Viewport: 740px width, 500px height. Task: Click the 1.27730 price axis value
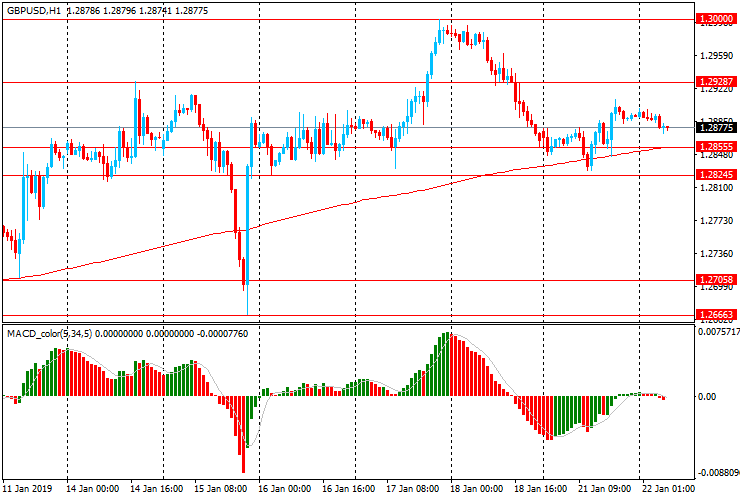tap(716, 220)
